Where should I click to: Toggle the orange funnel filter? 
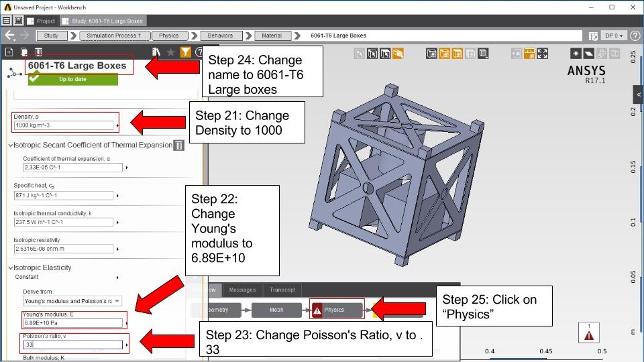coord(186,52)
